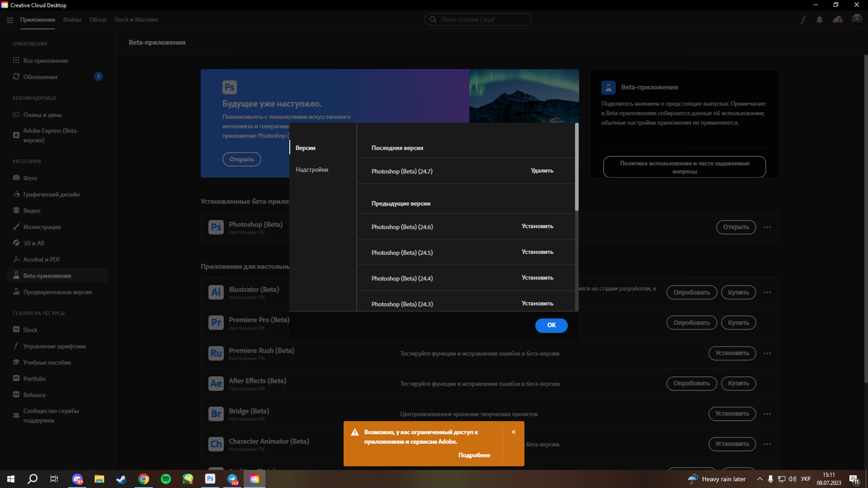Screen dimensions: 868x488
Task: Click Политика использования и часто задаваемые вопросы
Action: [684, 167]
